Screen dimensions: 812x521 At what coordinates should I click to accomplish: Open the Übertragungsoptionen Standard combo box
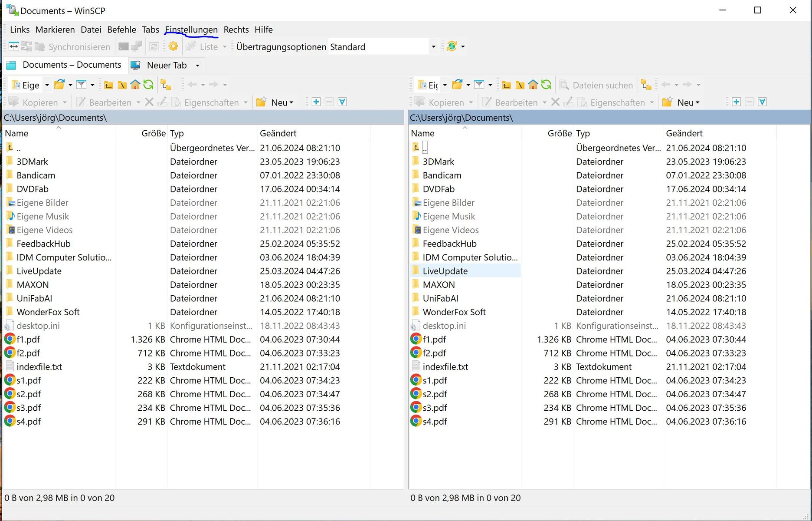(x=383, y=46)
